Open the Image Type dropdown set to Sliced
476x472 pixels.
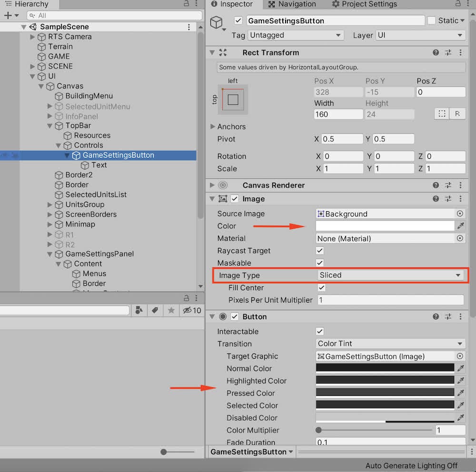[390, 275]
